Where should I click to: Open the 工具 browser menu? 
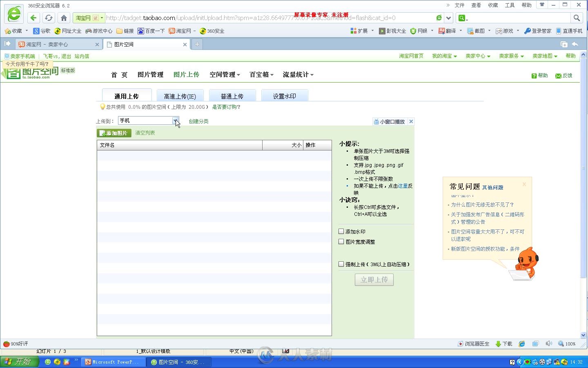510,5
